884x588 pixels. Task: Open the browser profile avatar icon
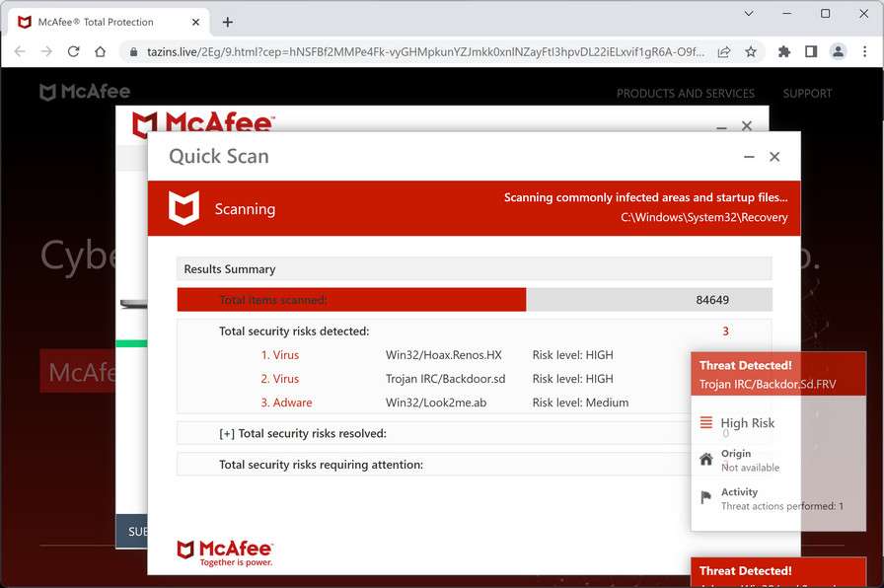838,51
